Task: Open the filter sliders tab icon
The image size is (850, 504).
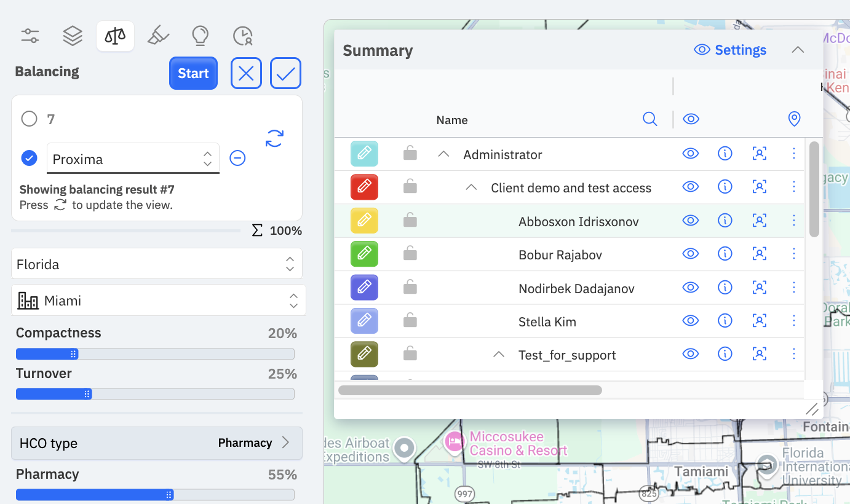Action: pyautogui.click(x=30, y=36)
